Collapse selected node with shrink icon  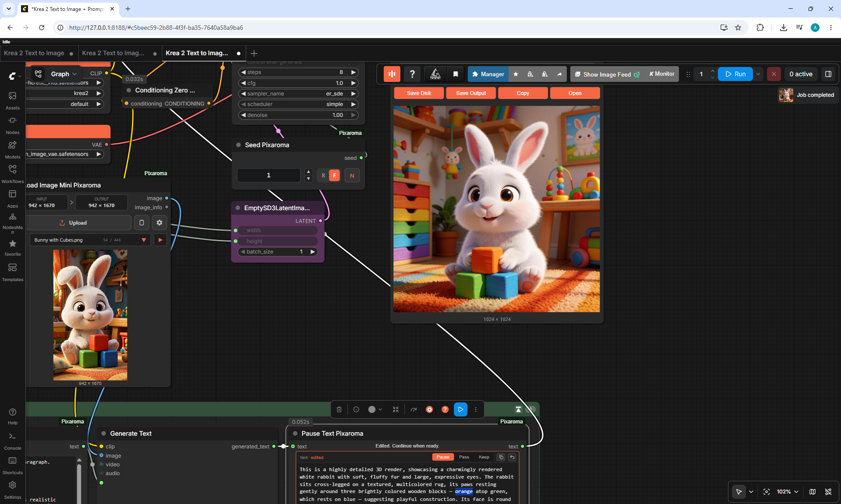click(396, 409)
